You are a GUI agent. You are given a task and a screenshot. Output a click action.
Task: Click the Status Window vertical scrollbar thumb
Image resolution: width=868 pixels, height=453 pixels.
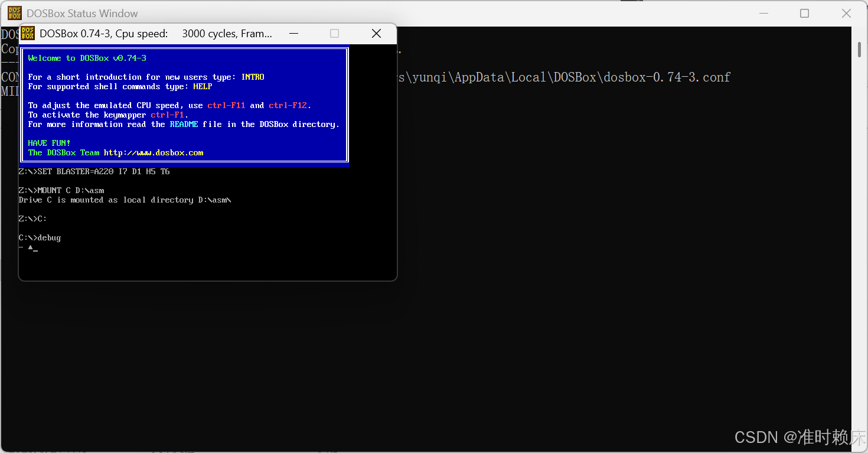[859, 50]
